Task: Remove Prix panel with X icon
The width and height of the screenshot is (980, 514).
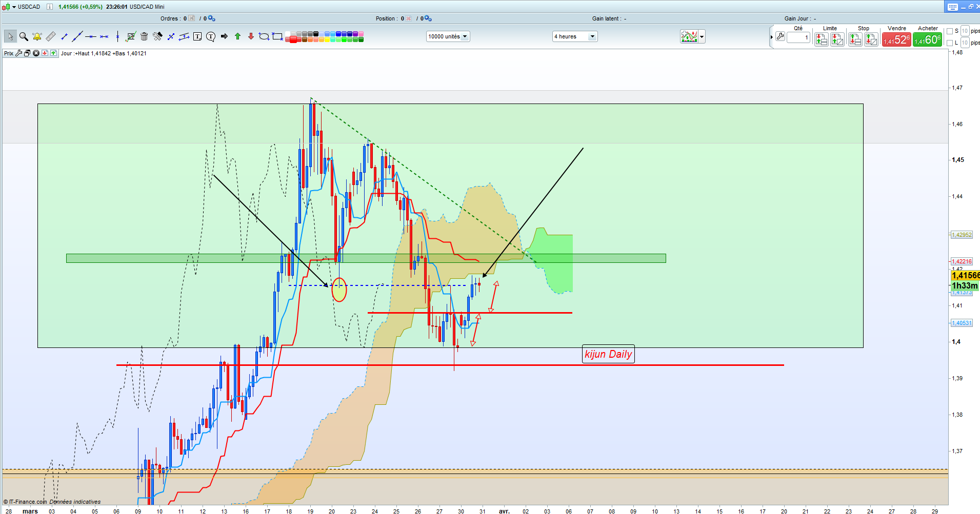Action: point(36,53)
